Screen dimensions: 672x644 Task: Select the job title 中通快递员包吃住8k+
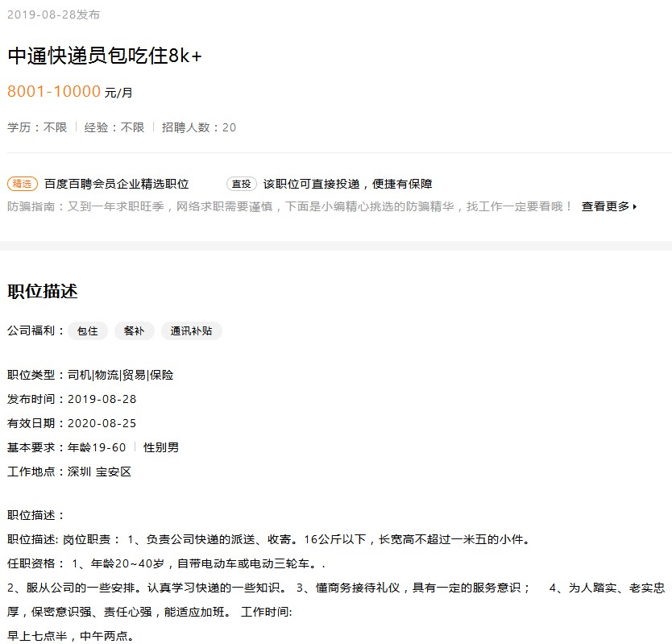point(102,58)
